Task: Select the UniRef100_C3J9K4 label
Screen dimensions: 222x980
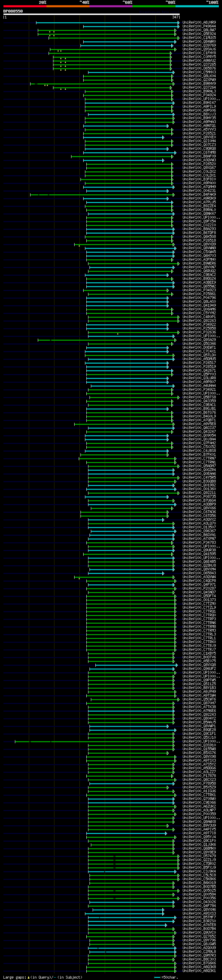Action: point(199,871)
